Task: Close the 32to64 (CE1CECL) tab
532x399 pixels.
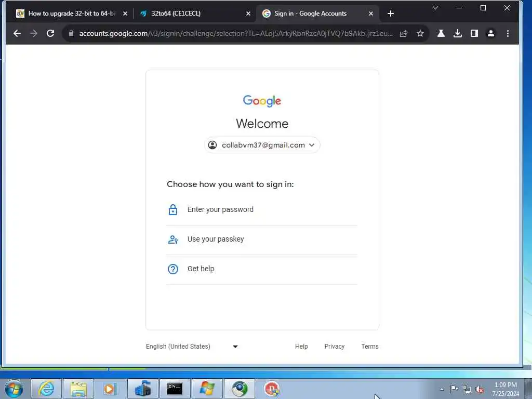Action: tap(248, 14)
